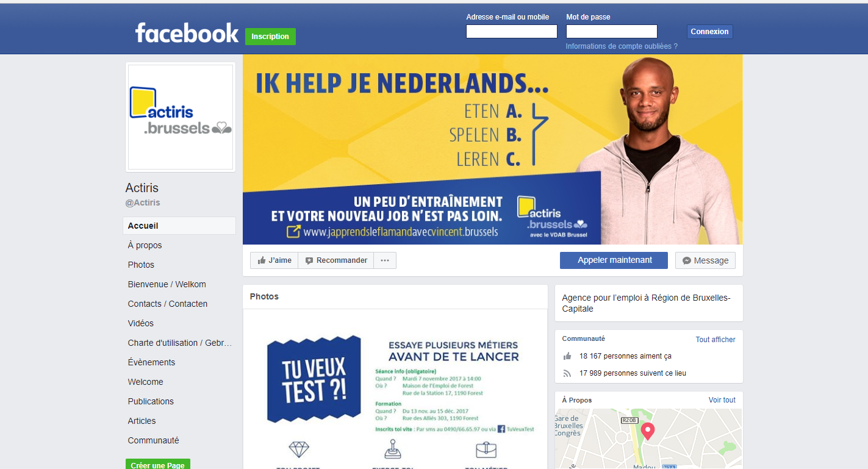Click the Recommander button
The height and width of the screenshot is (469, 868).
(336, 260)
